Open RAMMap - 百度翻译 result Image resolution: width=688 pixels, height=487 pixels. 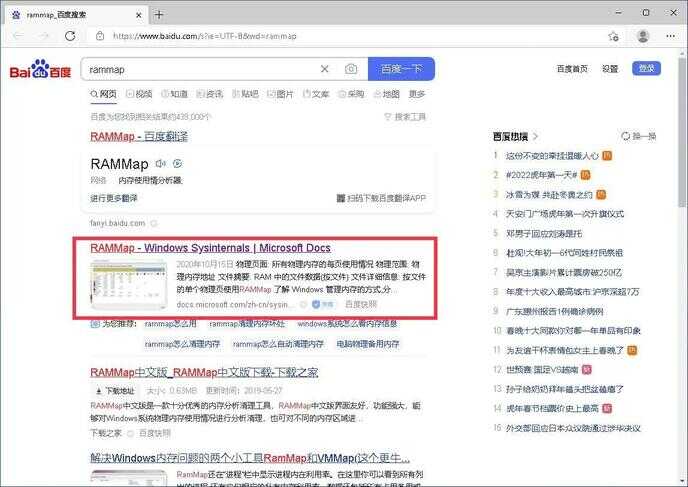click(x=139, y=136)
